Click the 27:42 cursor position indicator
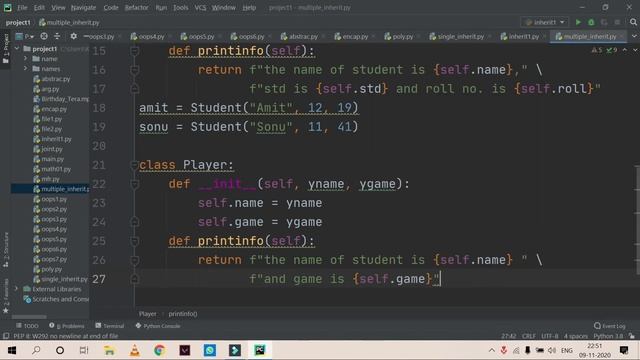 point(509,336)
